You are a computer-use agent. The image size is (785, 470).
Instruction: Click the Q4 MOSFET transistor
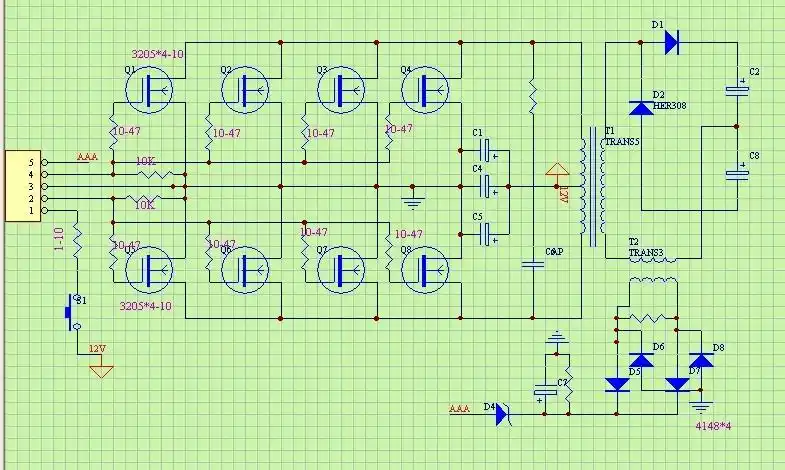point(425,90)
